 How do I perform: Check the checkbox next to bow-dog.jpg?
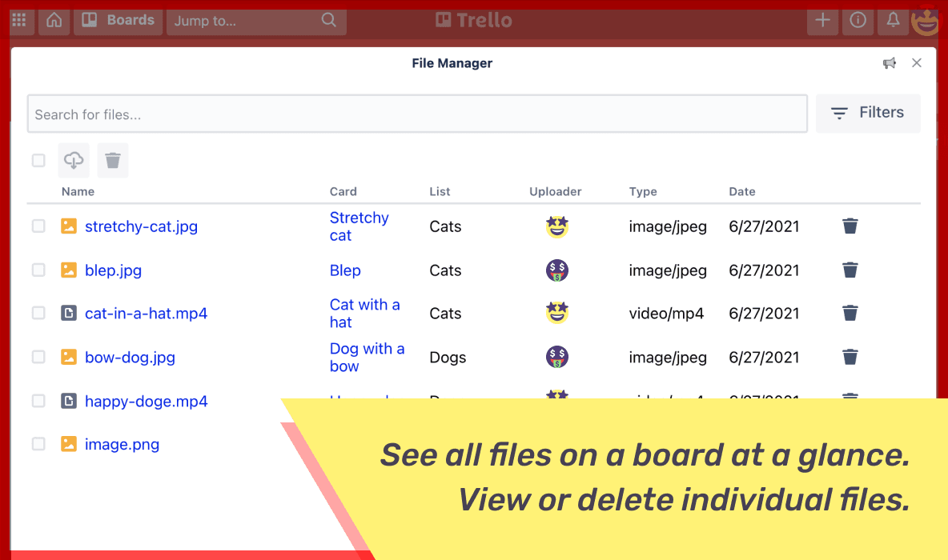click(x=38, y=357)
